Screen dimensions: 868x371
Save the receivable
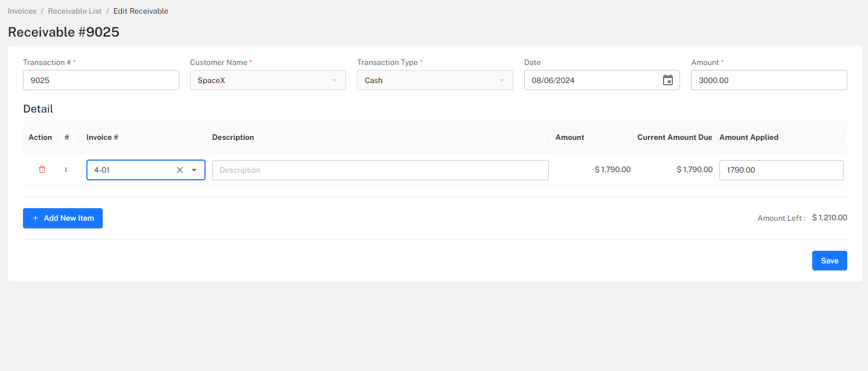coord(829,261)
